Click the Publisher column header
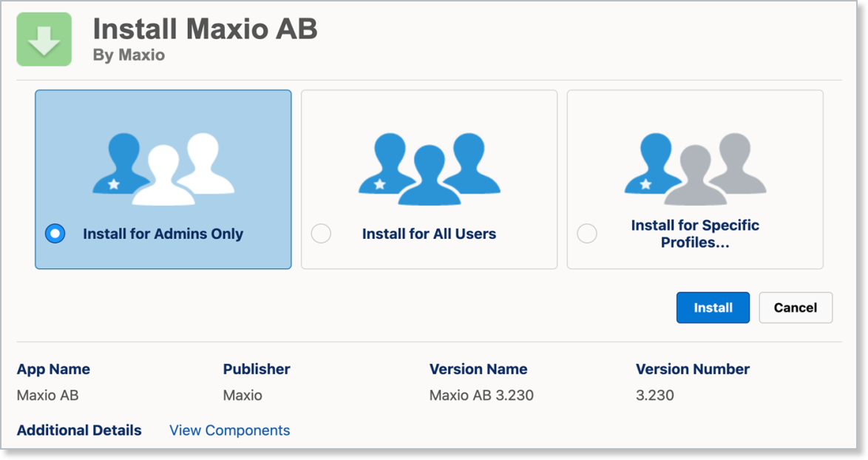The width and height of the screenshot is (868, 460). coord(257,369)
